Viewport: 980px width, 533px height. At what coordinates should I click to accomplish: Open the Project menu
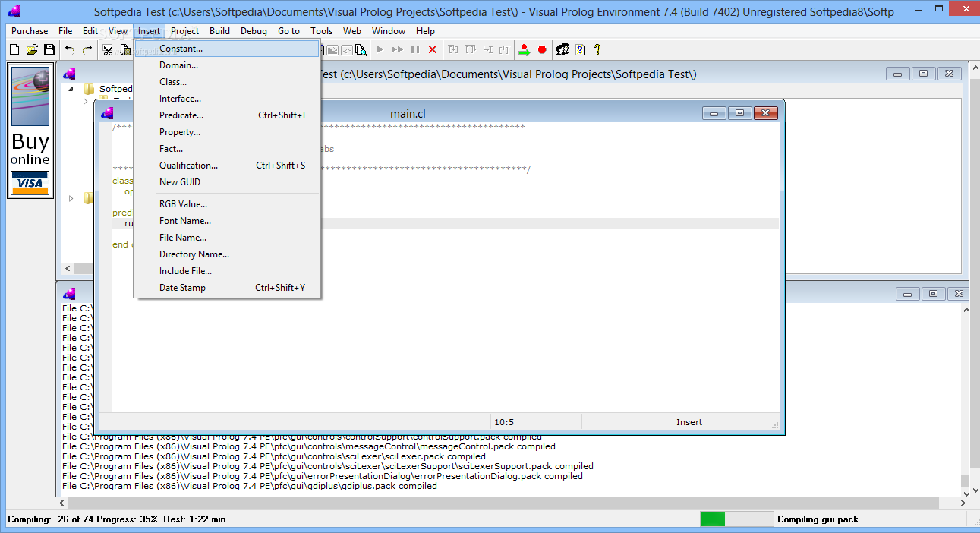tap(184, 31)
